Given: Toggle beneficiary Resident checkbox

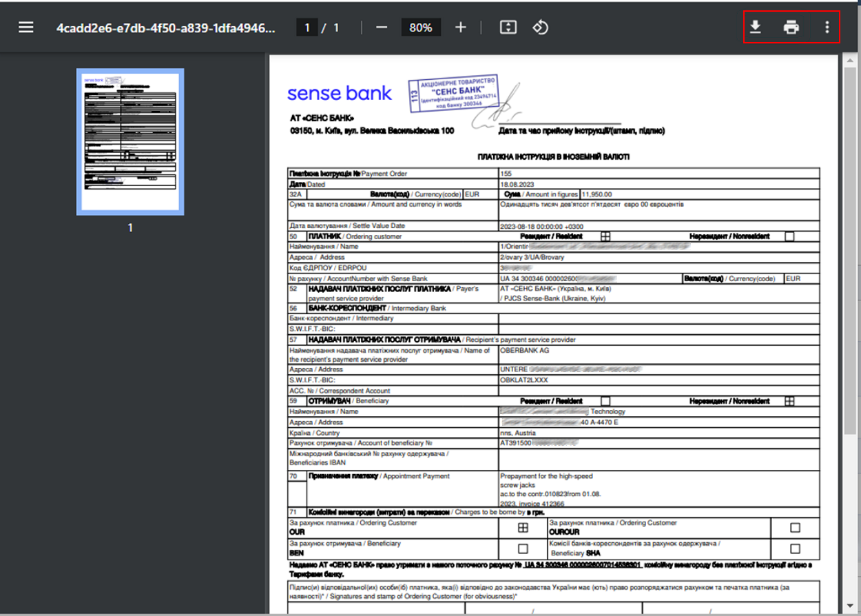Looking at the screenshot, I should click(x=605, y=400).
